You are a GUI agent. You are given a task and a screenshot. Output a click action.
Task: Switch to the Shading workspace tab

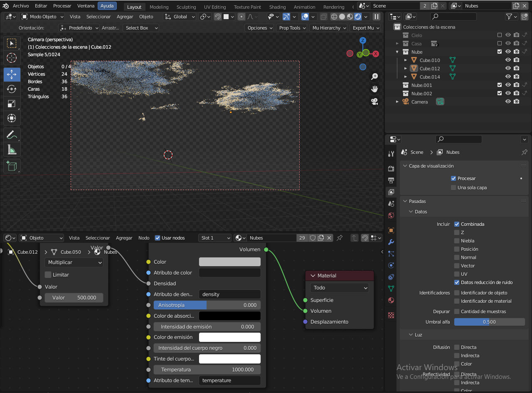277,7
